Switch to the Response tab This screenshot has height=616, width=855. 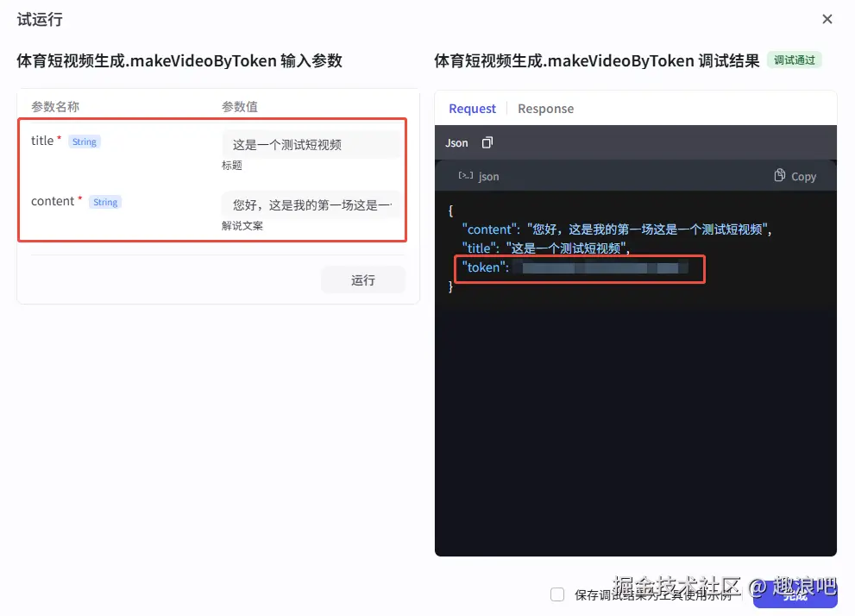point(546,109)
